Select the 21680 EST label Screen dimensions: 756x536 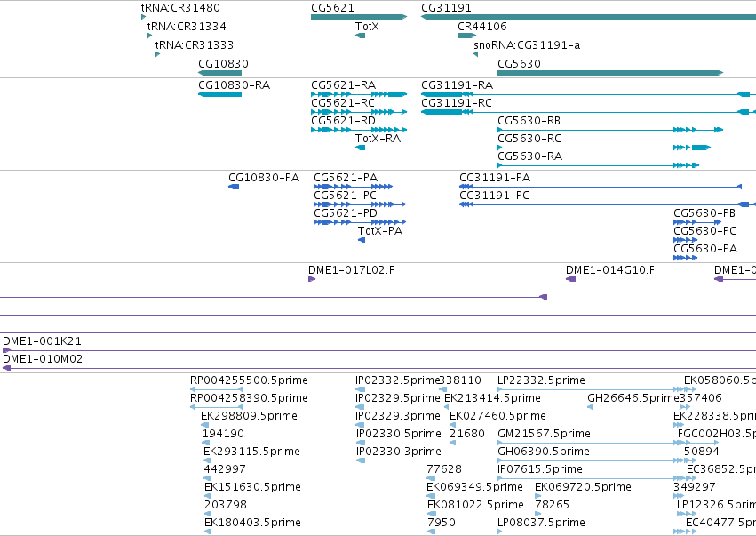coord(467,434)
